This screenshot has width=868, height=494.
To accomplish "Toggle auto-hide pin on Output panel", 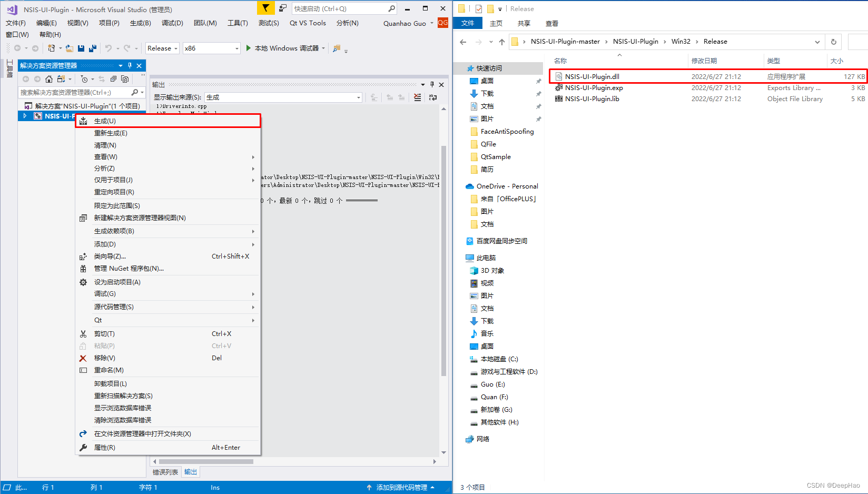I will [432, 84].
